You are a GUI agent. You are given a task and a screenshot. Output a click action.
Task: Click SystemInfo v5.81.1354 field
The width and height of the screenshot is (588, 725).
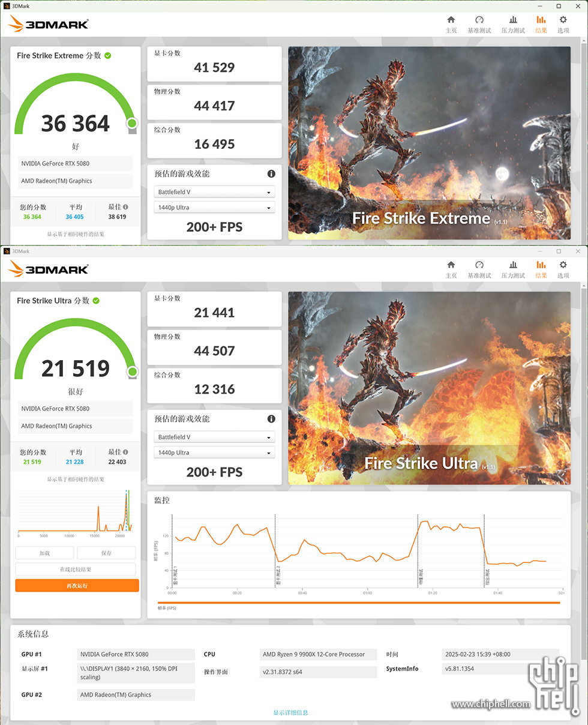(500, 669)
